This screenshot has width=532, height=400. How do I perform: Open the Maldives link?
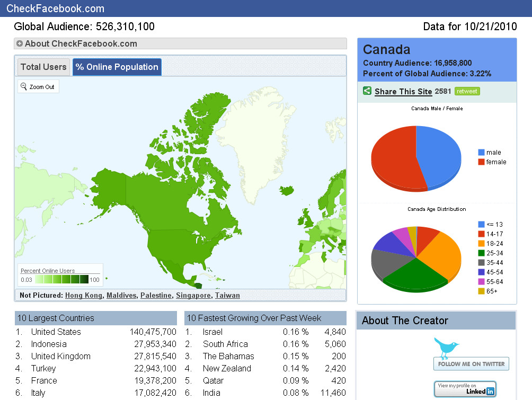121,296
